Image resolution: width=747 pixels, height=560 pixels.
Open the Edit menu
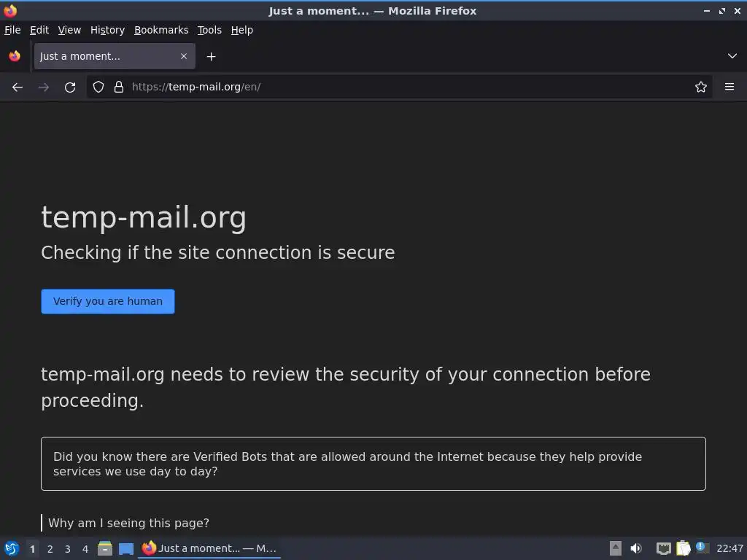click(x=39, y=30)
